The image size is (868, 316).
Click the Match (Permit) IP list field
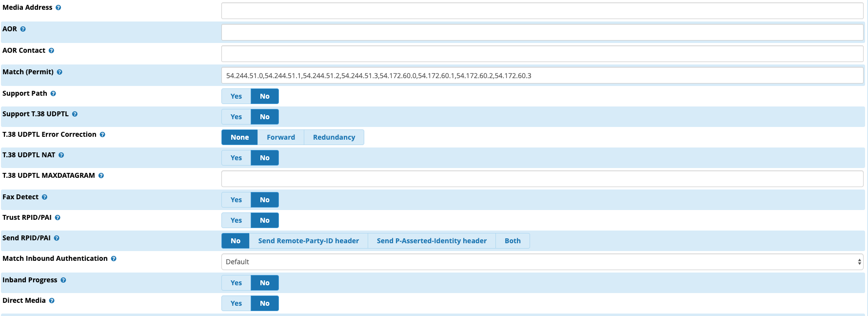[x=542, y=75]
